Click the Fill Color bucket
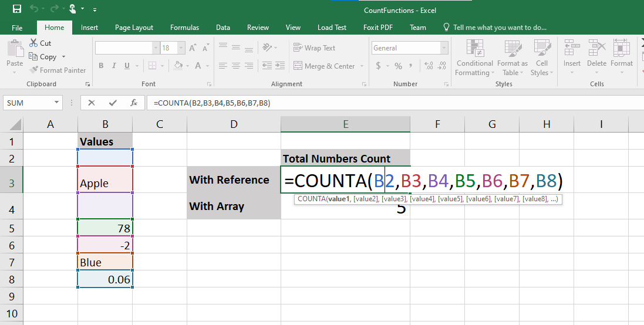Screen dimensions: 644x325 click(178, 65)
